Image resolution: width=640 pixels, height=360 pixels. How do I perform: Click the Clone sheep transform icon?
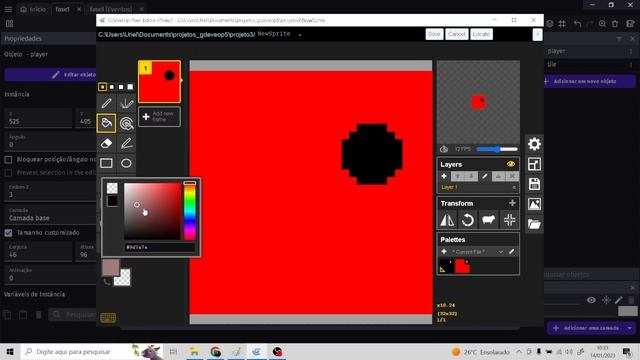click(x=489, y=220)
